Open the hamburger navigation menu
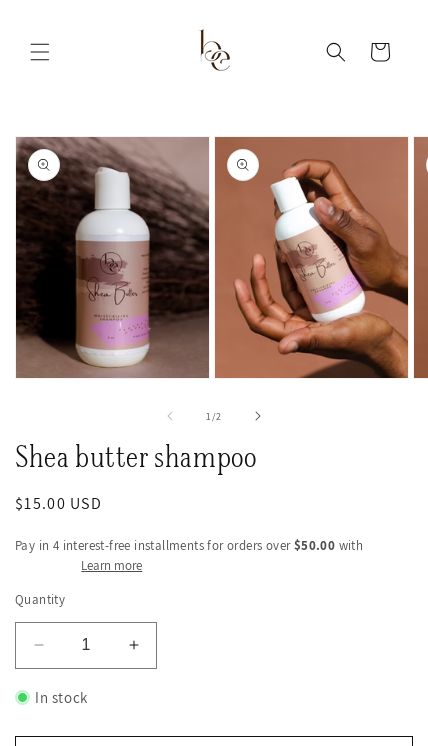Screen dimensions: 428x746 point(40,52)
